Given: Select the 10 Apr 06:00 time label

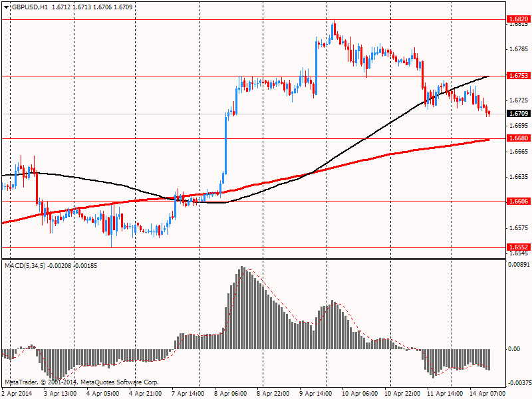Looking at the screenshot, I should (x=360, y=394).
